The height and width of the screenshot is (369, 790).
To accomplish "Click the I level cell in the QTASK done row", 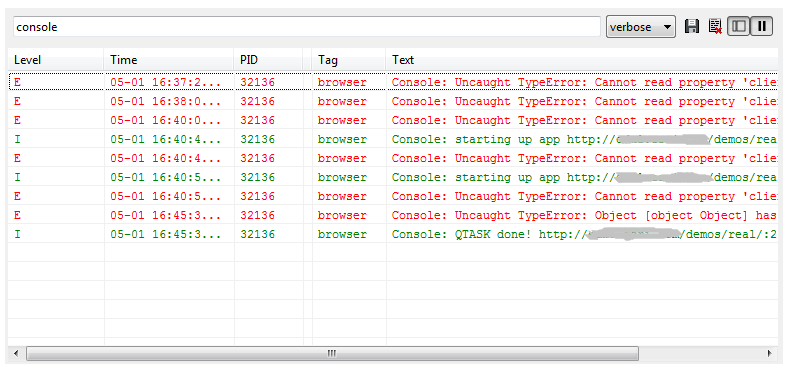I will tap(18, 234).
